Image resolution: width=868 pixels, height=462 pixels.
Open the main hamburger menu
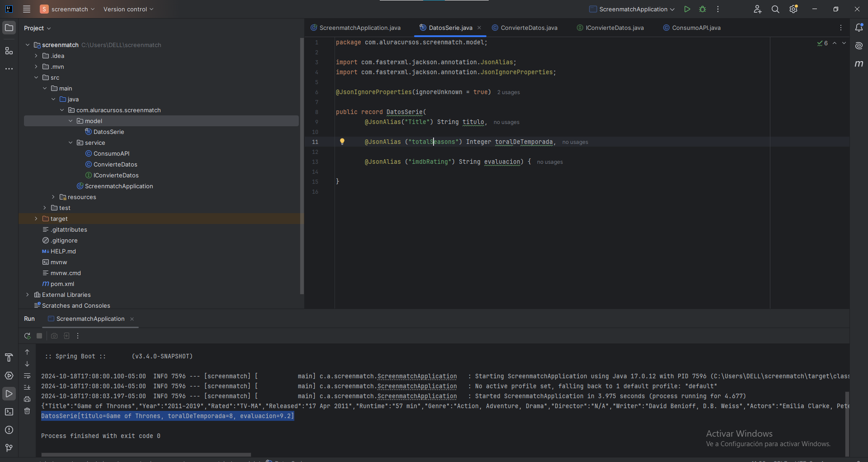27,9
